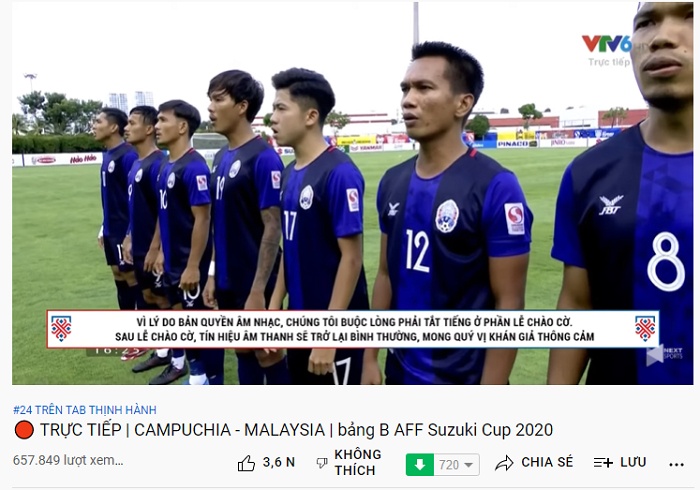Click the thumbs-down dislike icon

(321, 463)
